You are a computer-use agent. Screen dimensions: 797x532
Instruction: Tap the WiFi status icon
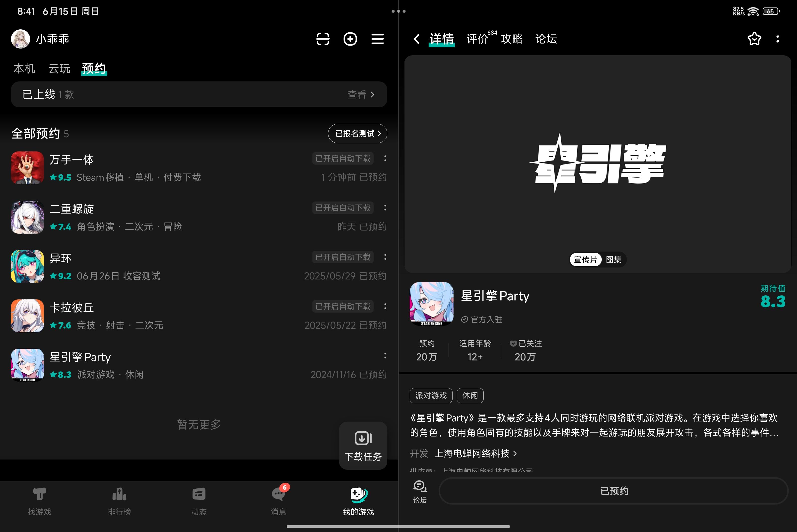pos(753,11)
